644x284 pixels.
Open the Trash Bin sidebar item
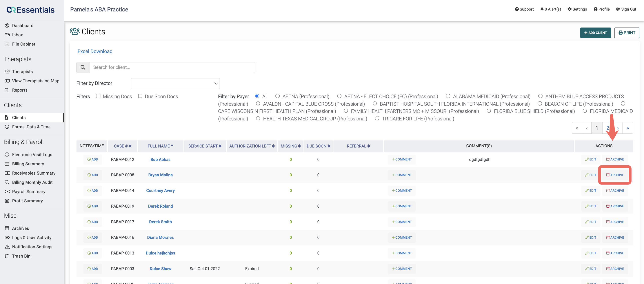[x=21, y=256]
